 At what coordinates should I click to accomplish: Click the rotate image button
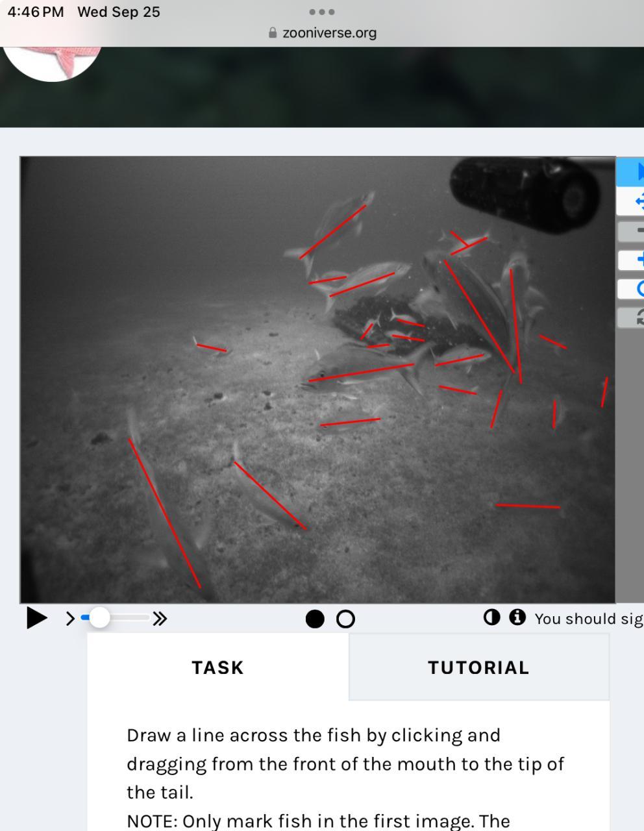coord(630,289)
